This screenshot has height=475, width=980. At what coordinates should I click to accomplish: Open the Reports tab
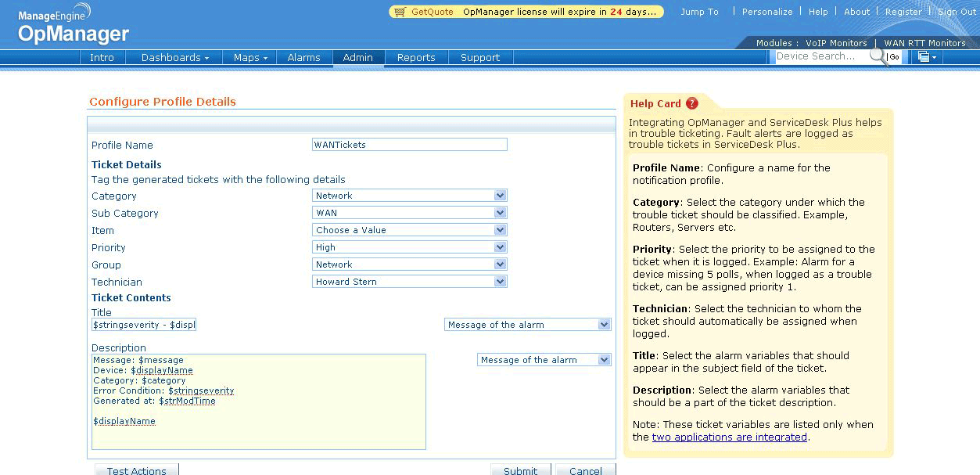[416, 57]
